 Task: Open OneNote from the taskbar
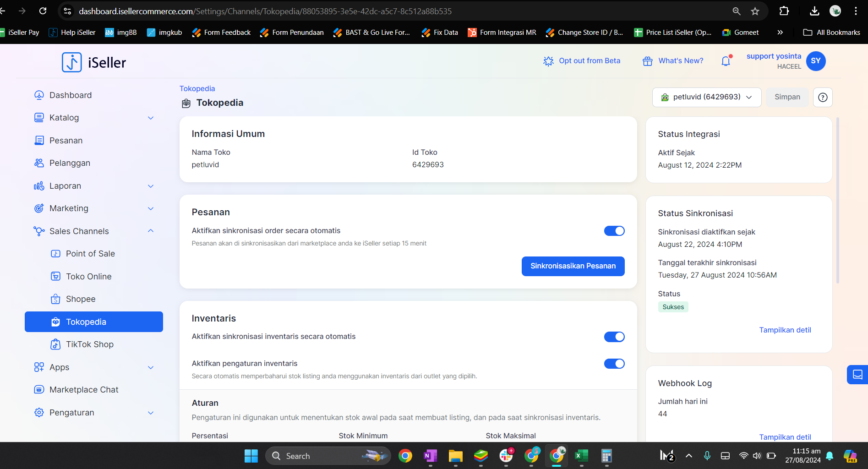pyautogui.click(x=430, y=456)
